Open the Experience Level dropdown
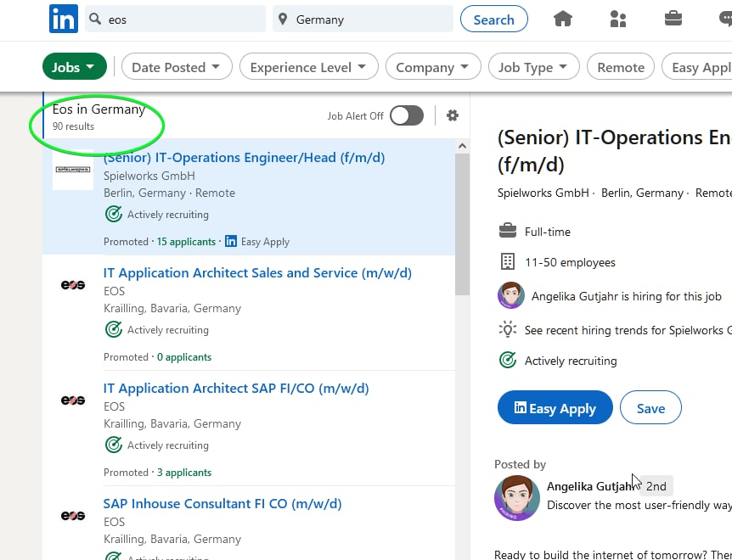 point(308,67)
